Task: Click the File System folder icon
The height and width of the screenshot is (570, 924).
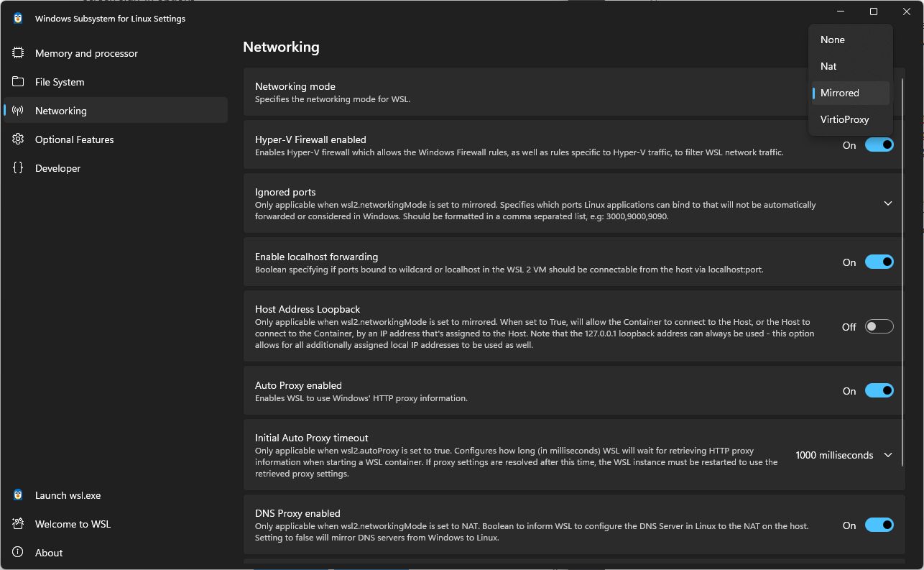Action: [18, 82]
